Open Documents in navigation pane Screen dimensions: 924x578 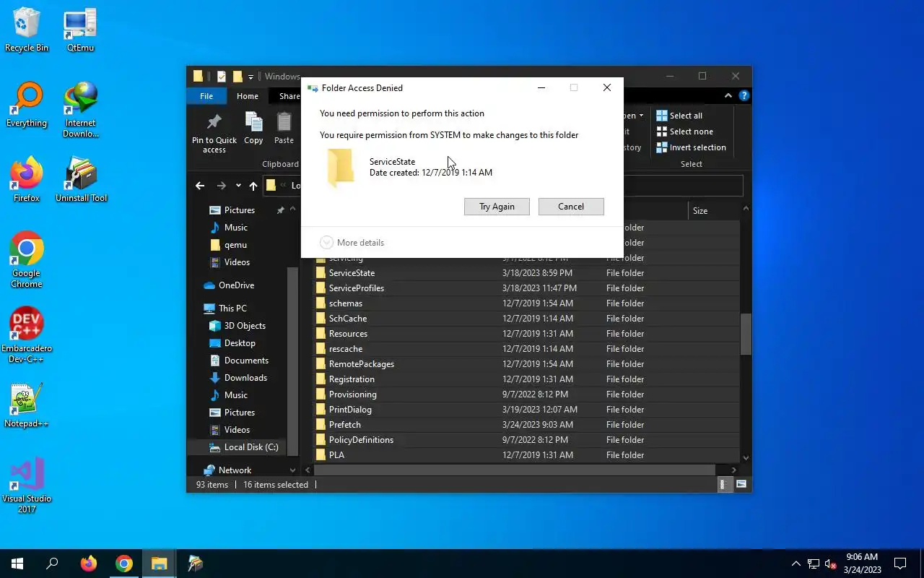[246, 361]
